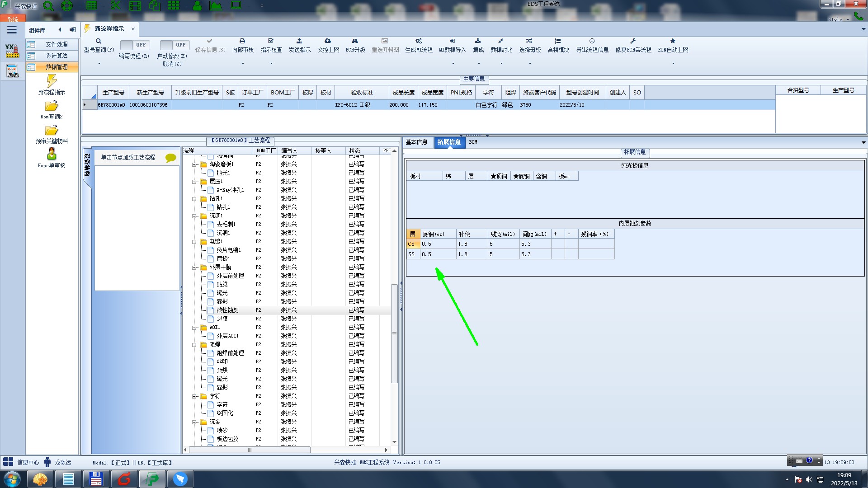Open dropdown arrow under 选择母板
The height and width of the screenshot is (488, 868).
(x=530, y=64)
